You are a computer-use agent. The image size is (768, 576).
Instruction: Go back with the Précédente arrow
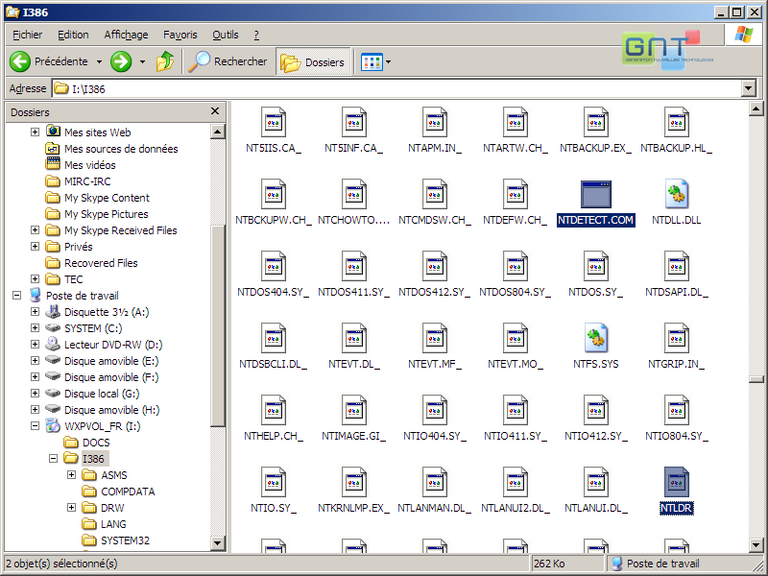click(x=20, y=62)
